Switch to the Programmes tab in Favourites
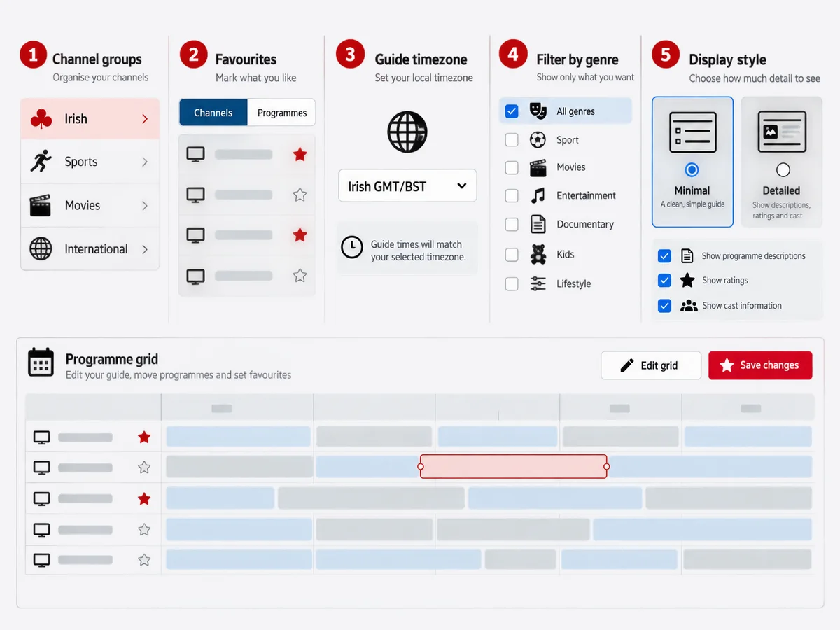Screen dimensions: 840x630 282,112
